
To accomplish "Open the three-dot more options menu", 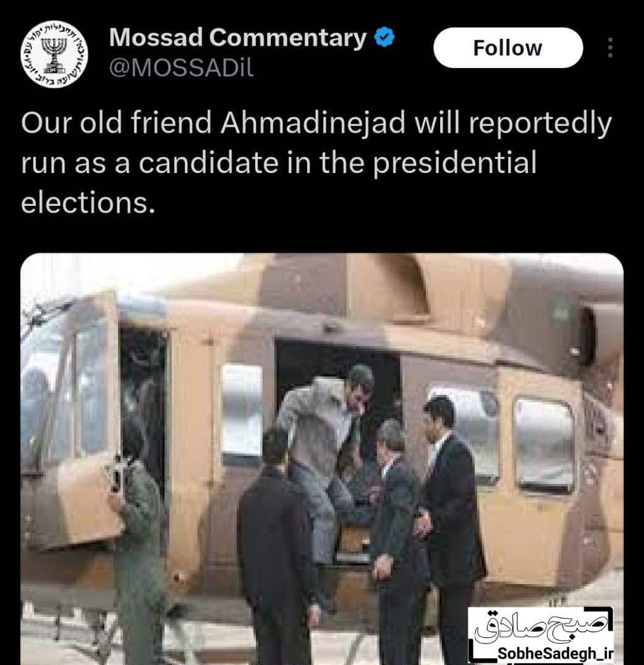I will 610,48.
